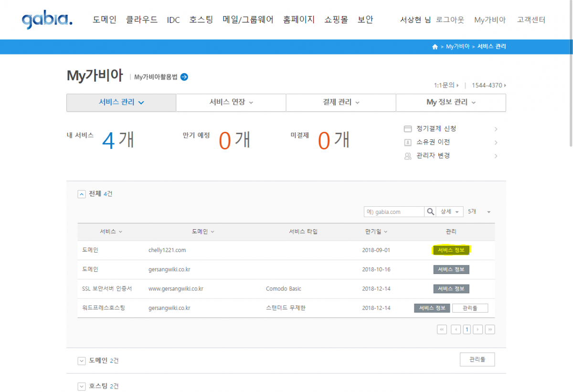Click the home icon in breadcrumb
Screen dimensions: 573x392
(x=435, y=47)
